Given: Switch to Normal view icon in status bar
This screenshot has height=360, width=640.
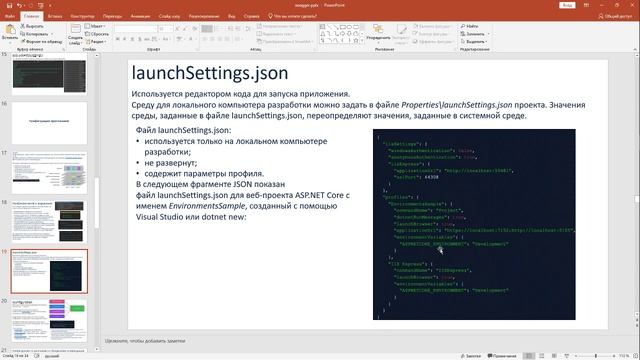Looking at the screenshot, I should pos(529,356).
